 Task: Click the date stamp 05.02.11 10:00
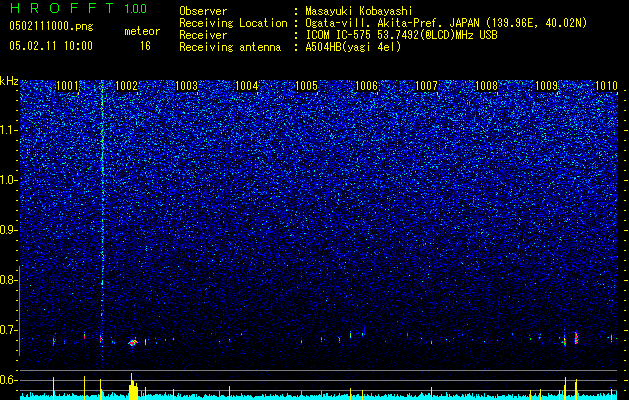51,46
